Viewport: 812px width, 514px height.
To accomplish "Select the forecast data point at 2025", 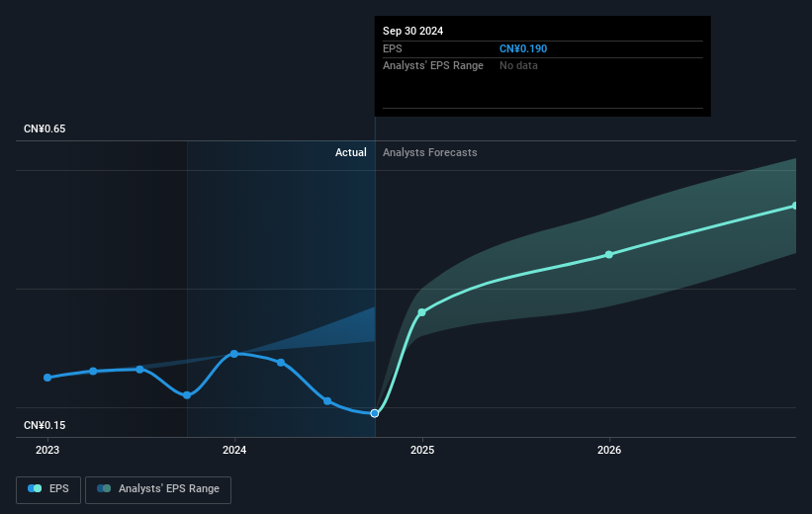I will tap(421, 312).
